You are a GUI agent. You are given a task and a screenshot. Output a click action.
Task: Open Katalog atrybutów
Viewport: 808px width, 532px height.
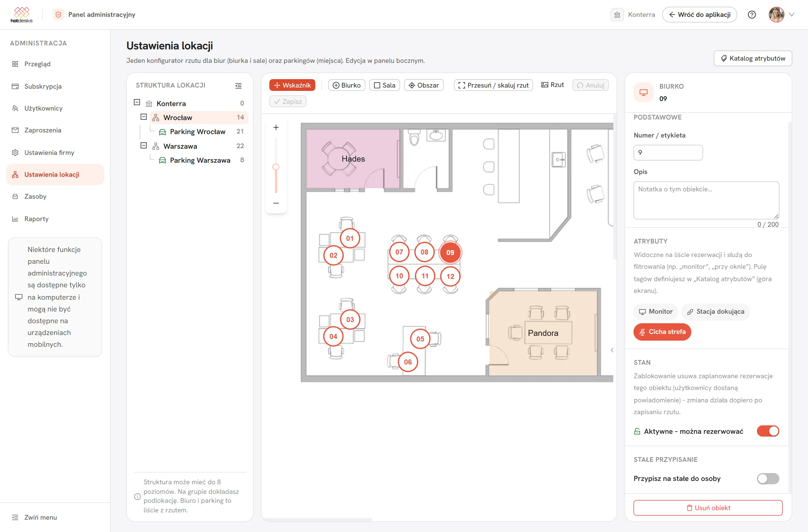pos(753,58)
